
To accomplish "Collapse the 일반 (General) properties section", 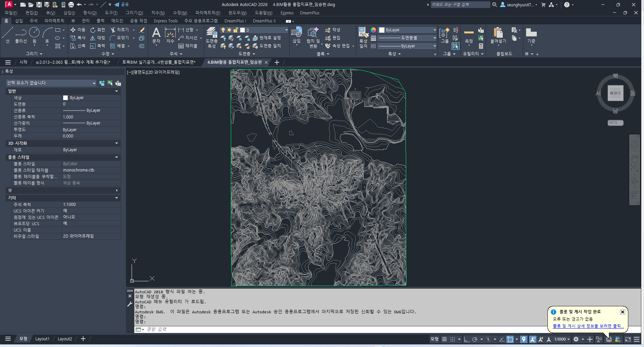I will (x=117, y=91).
